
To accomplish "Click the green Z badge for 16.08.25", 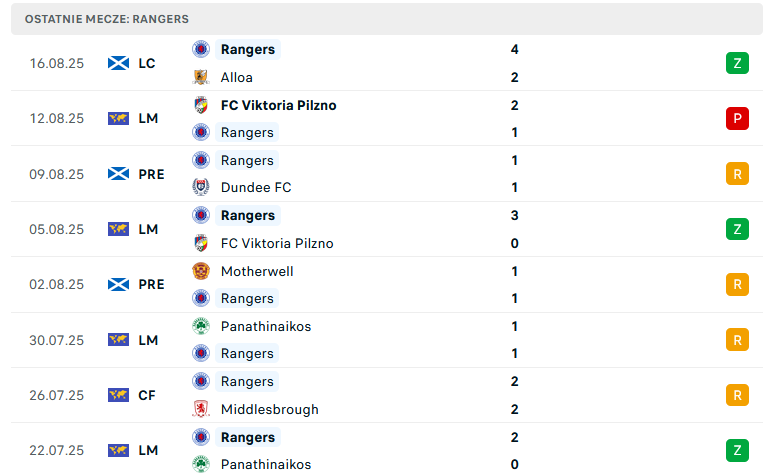I will [737, 63].
